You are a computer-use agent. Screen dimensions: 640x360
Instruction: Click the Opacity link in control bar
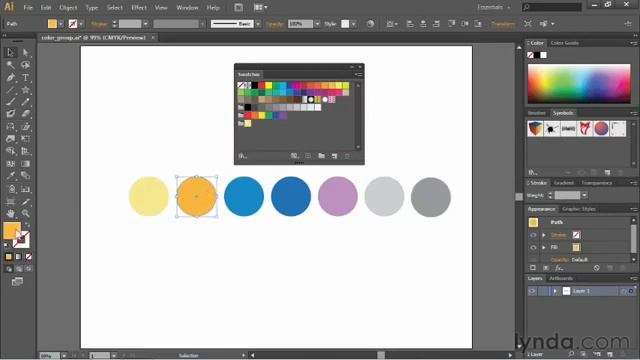(275, 24)
